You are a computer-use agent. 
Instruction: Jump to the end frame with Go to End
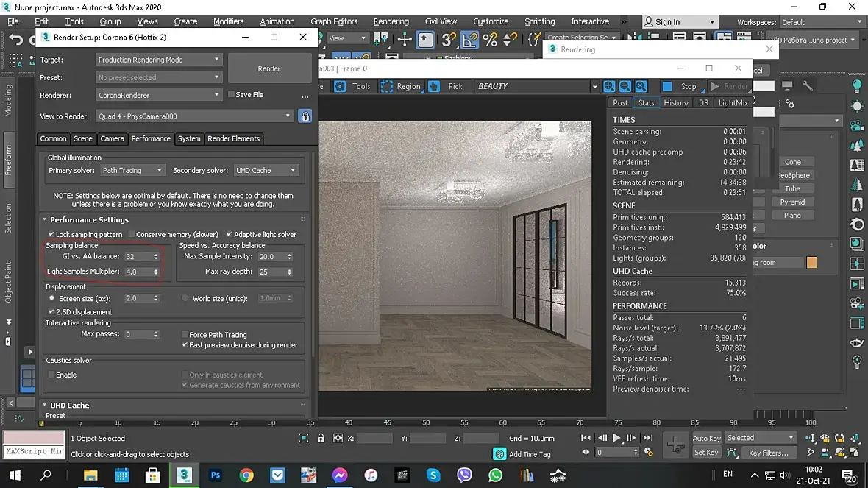(647, 438)
